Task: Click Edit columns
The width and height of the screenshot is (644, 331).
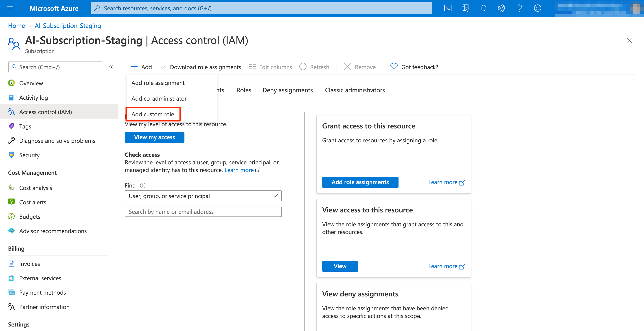Action: tap(270, 67)
